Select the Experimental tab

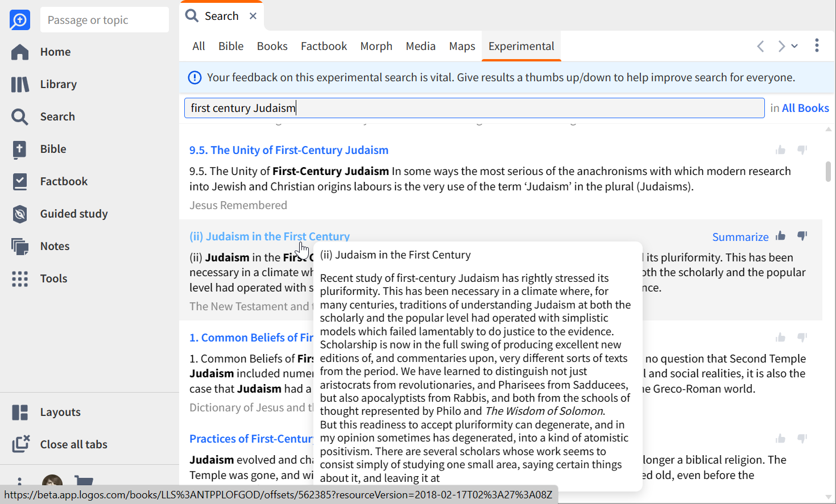[x=521, y=46]
